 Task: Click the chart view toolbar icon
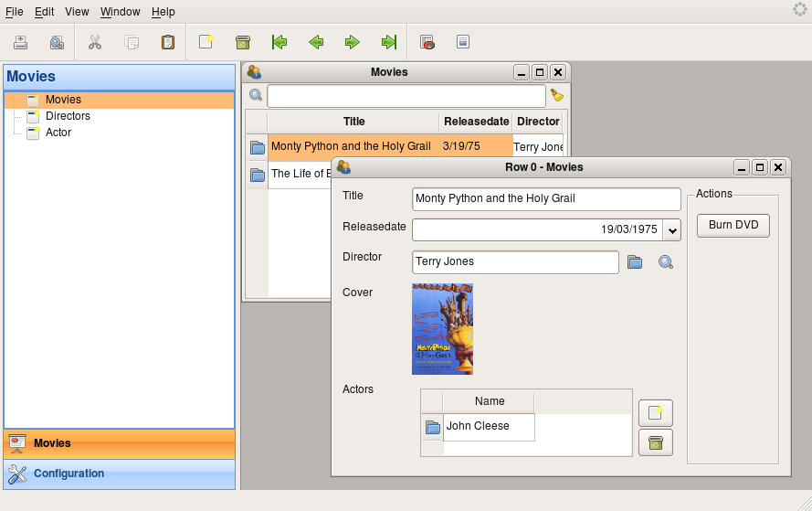pos(427,42)
